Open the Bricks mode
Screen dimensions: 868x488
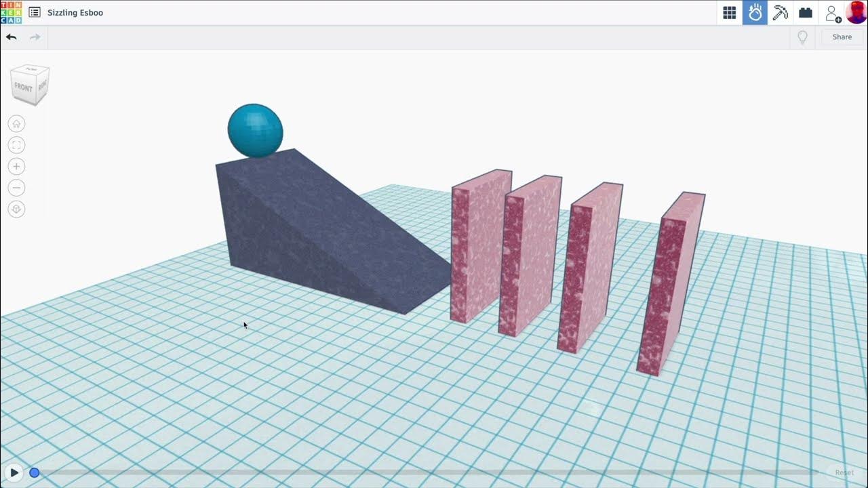[806, 13]
